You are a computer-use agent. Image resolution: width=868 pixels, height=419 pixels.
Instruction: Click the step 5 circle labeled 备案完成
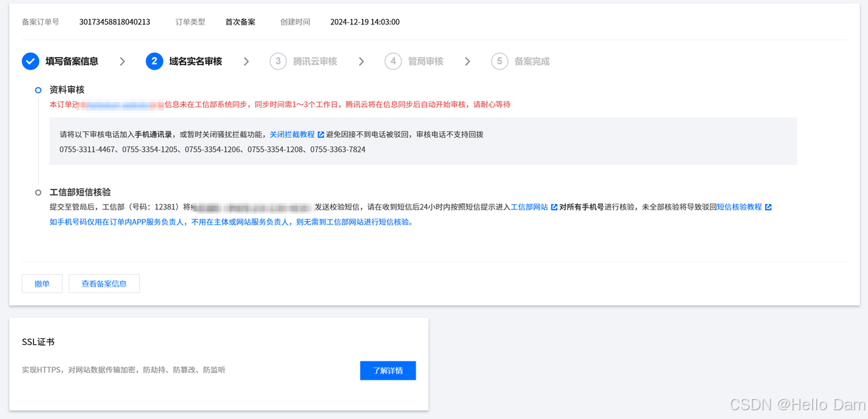coord(500,61)
